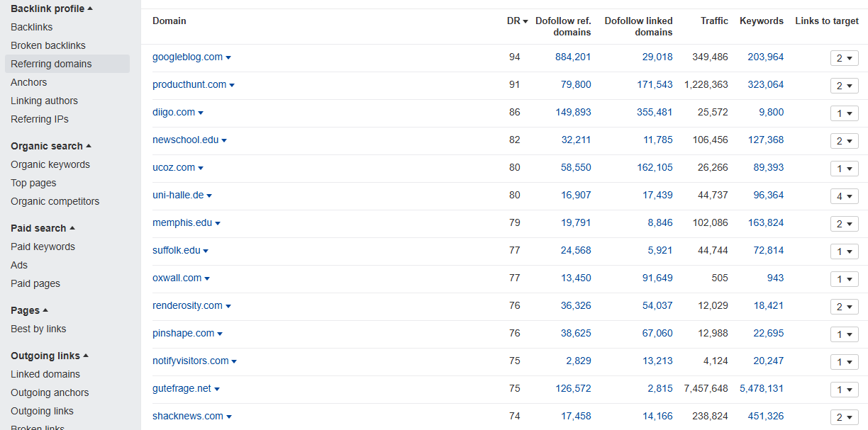This screenshot has width=868, height=430.
Task: Open dropdown arrow next to googleblog.com
Action: pos(228,57)
